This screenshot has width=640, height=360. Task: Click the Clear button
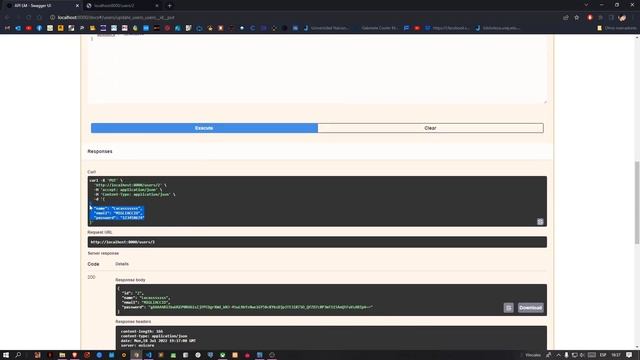[430, 128]
